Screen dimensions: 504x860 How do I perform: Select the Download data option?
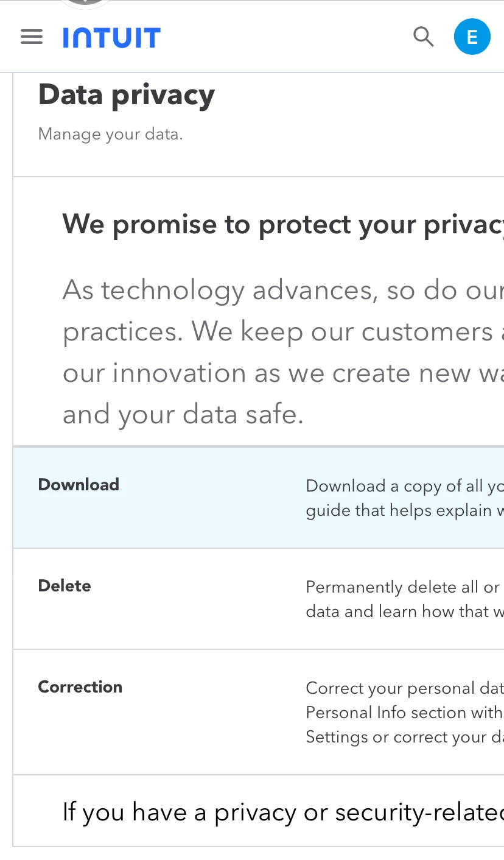(x=79, y=485)
